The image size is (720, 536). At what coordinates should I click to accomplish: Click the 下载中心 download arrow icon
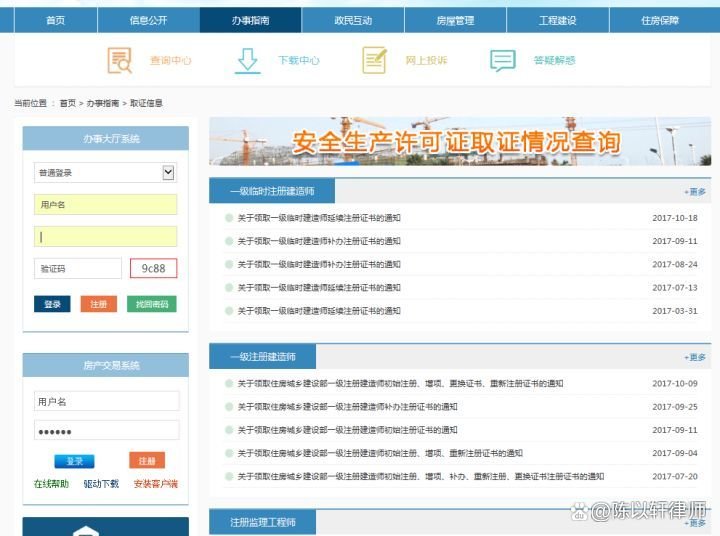point(248,61)
